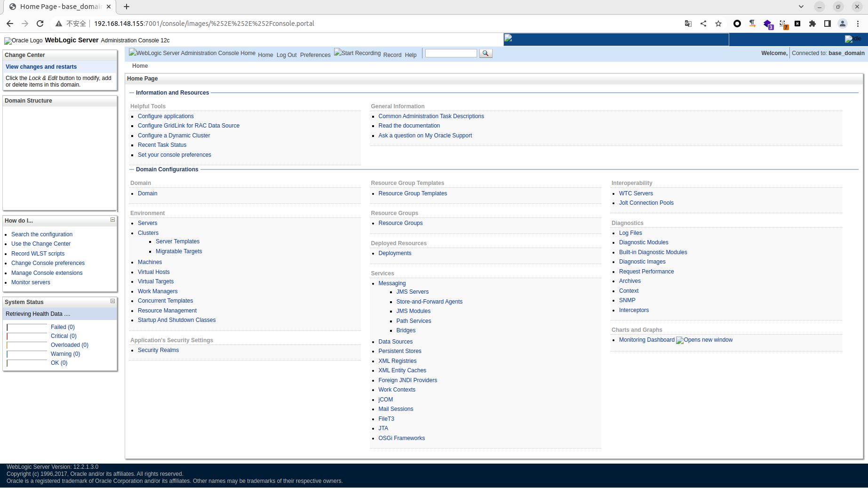Viewport: 868px width, 489px height.
Task: Open Virtual Hosts link
Action: 153,272
